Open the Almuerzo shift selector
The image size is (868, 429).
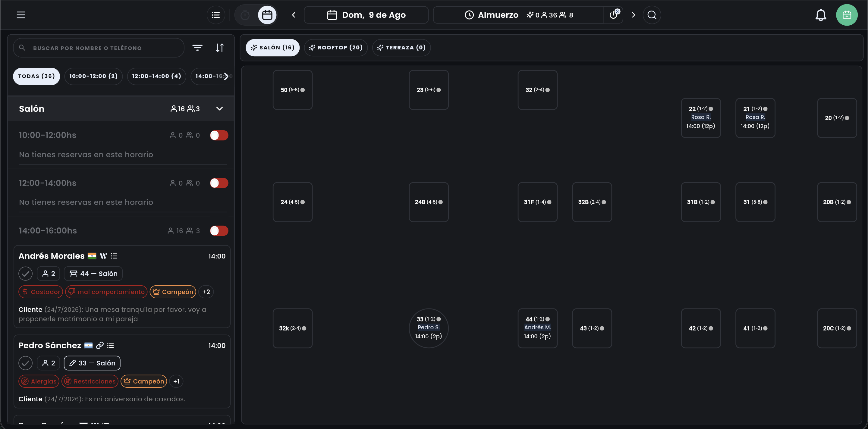click(518, 15)
